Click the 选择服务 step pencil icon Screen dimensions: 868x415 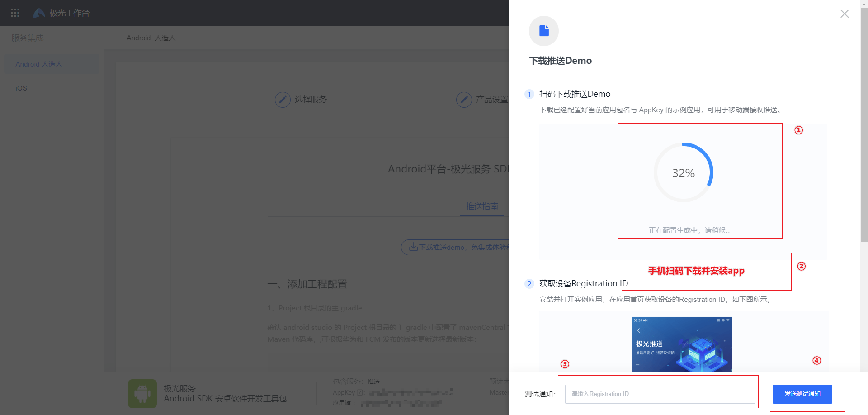pyautogui.click(x=283, y=100)
